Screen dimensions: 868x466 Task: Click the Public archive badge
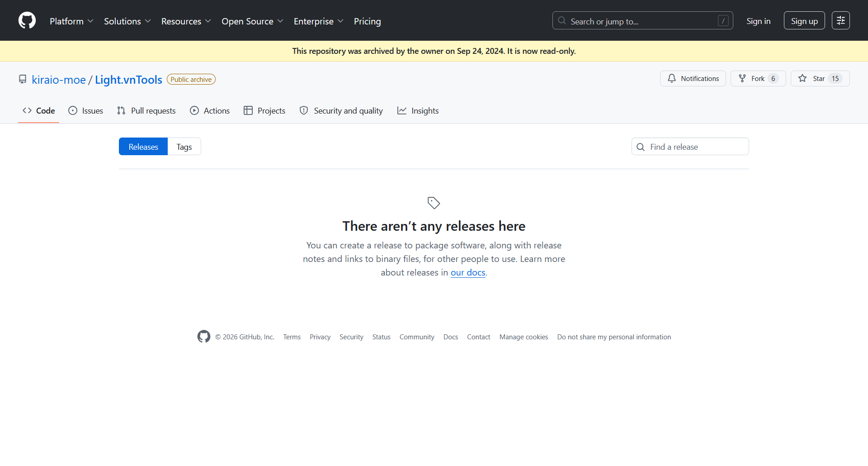pyautogui.click(x=191, y=79)
